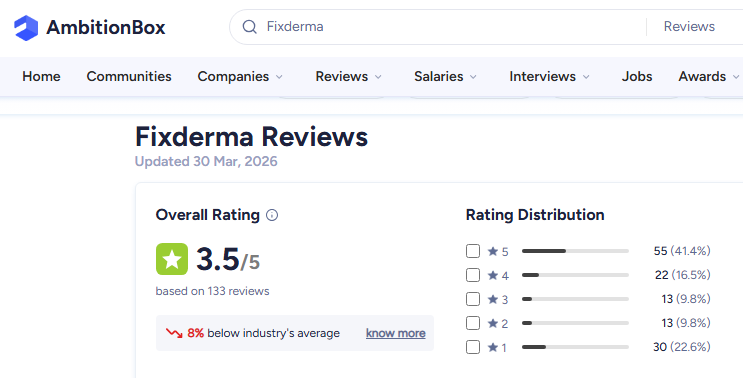Check the 5 star rating filter checkbox

tap(473, 251)
